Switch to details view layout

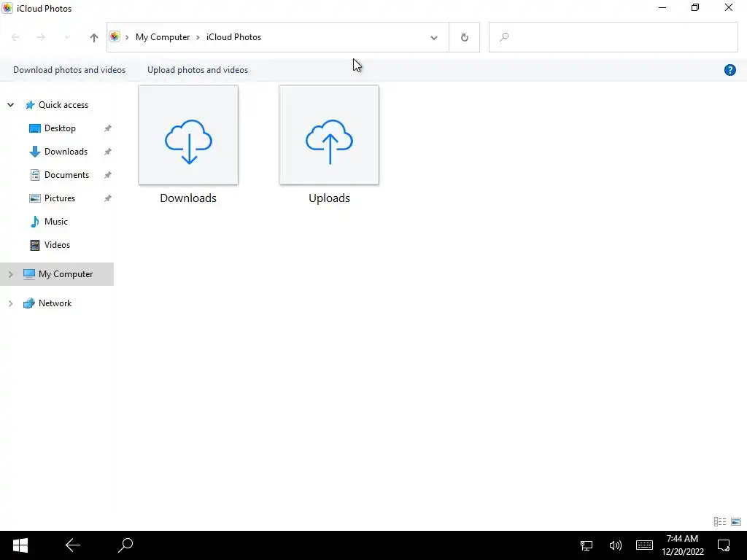tap(720, 522)
